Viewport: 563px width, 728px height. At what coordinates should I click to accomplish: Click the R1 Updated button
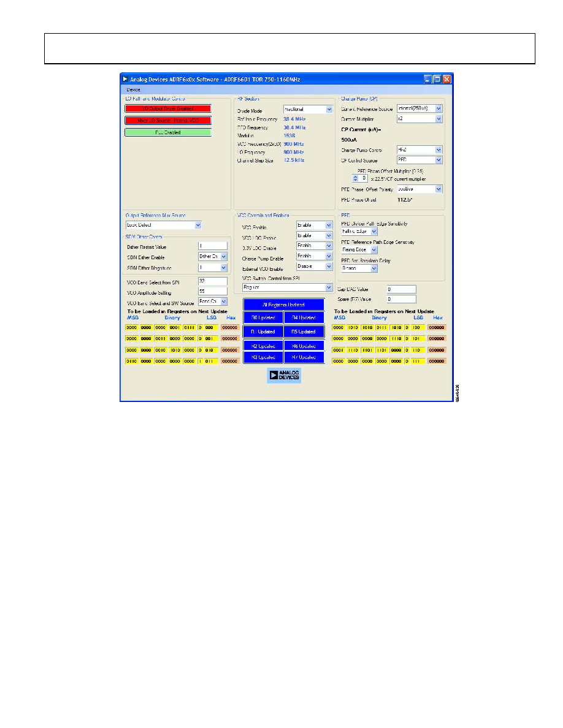[x=263, y=332]
